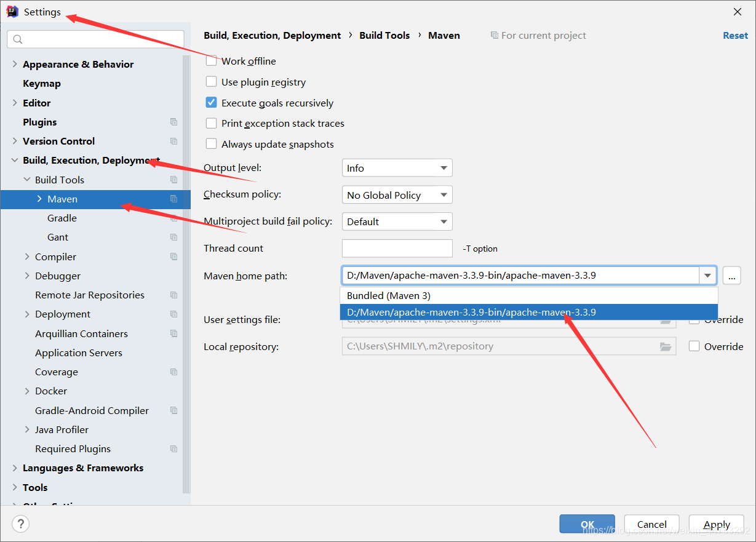Check Override for User settings file

[x=694, y=320]
